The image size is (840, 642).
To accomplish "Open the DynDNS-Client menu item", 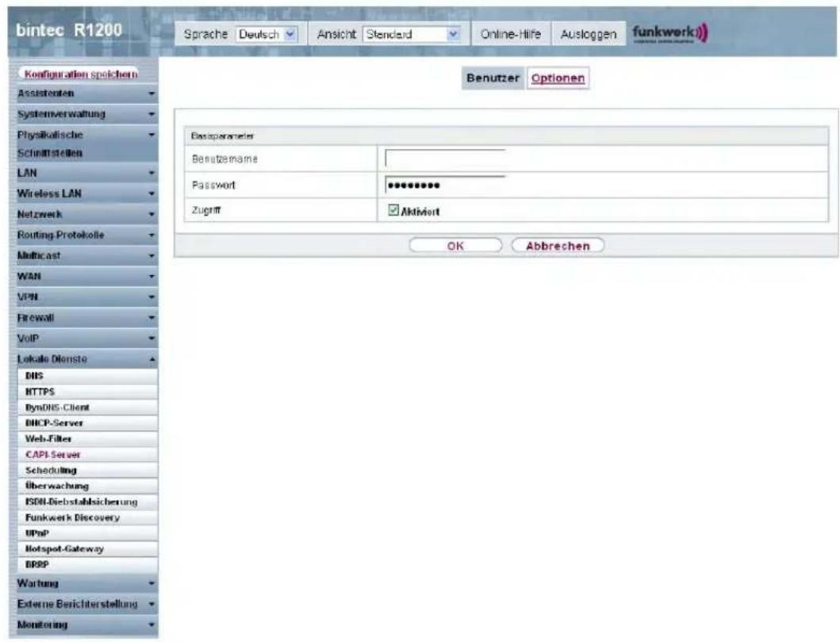I will coord(88,407).
